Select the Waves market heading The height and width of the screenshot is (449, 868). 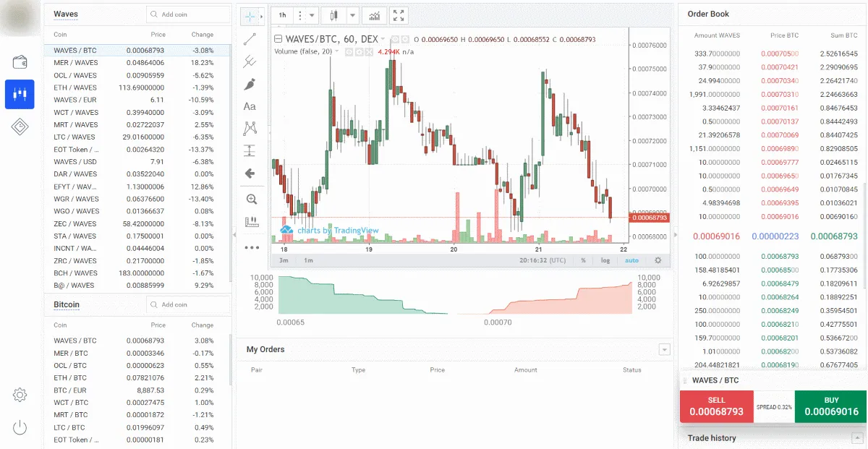click(x=66, y=14)
